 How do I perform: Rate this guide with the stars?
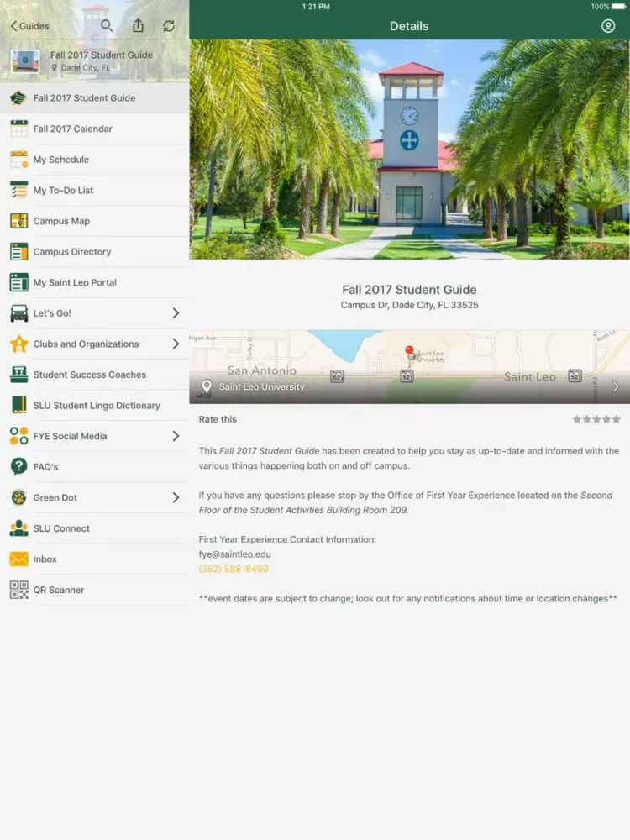pos(596,419)
